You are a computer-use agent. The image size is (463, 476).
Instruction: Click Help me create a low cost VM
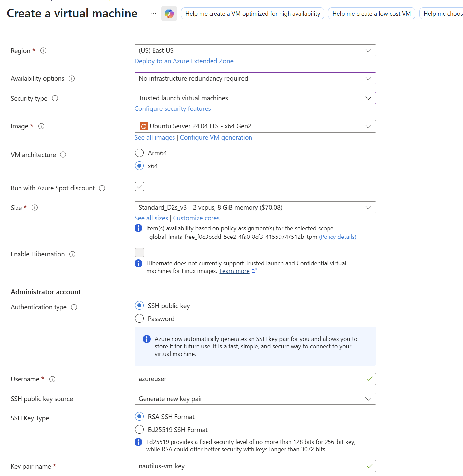click(x=371, y=14)
